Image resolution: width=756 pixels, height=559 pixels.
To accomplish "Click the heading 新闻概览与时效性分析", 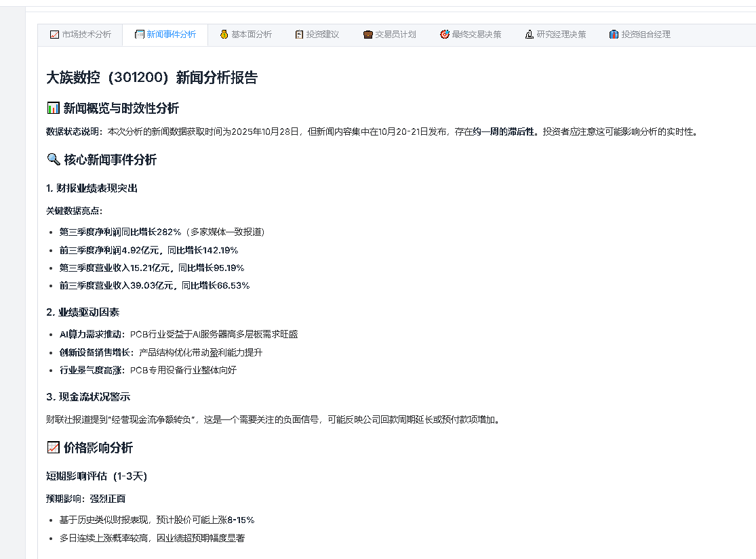I will pos(121,108).
